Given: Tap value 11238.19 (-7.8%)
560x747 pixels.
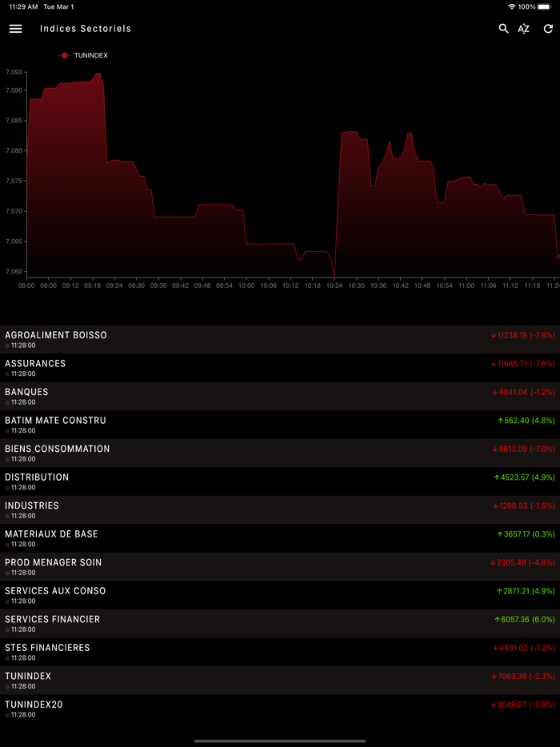Looking at the screenshot, I should pos(523,335).
